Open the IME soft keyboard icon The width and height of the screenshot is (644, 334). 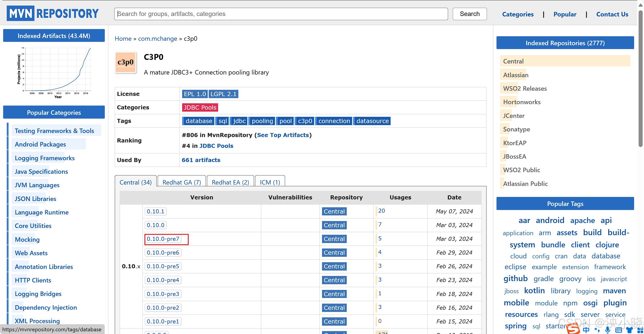coord(619,330)
